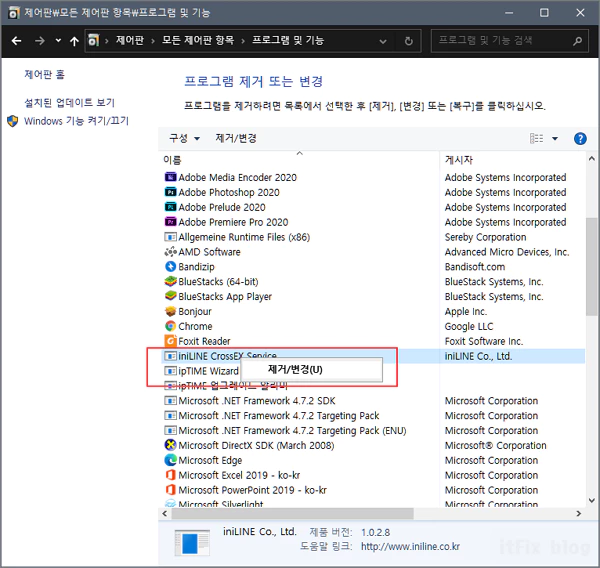The image size is (600, 568).
Task: Open the view options dropdown arrow
Action: coord(555,139)
